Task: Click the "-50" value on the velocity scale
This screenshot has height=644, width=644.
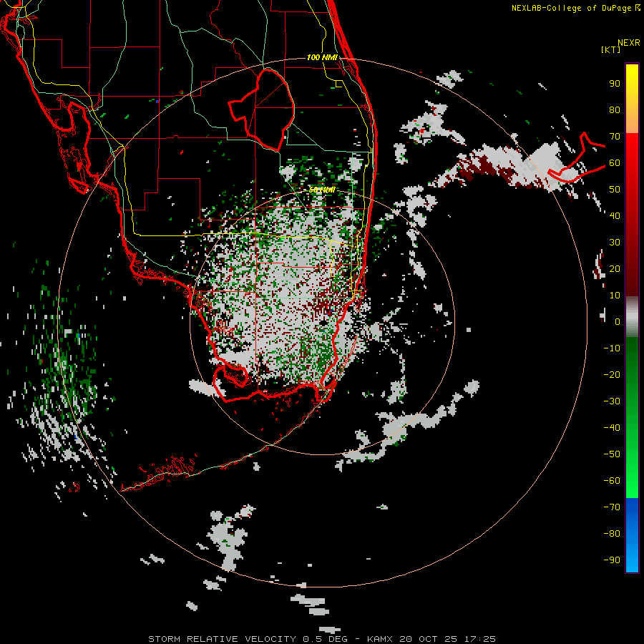Action: click(612, 454)
